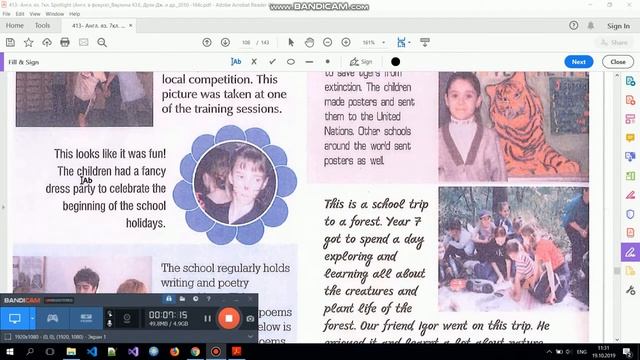Viewport: 640px width, 360px height.
Task: Click the Save file icon
Action: point(10,42)
